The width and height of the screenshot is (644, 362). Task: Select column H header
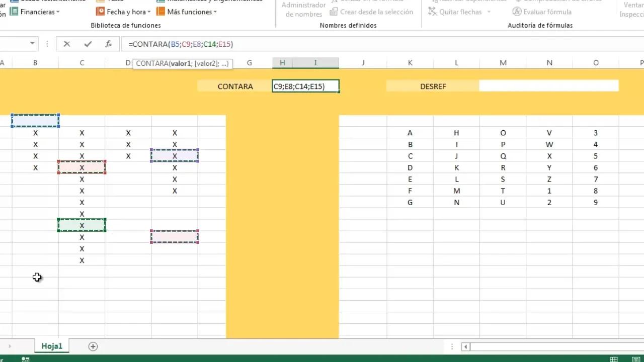pyautogui.click(x=282, y=63)
